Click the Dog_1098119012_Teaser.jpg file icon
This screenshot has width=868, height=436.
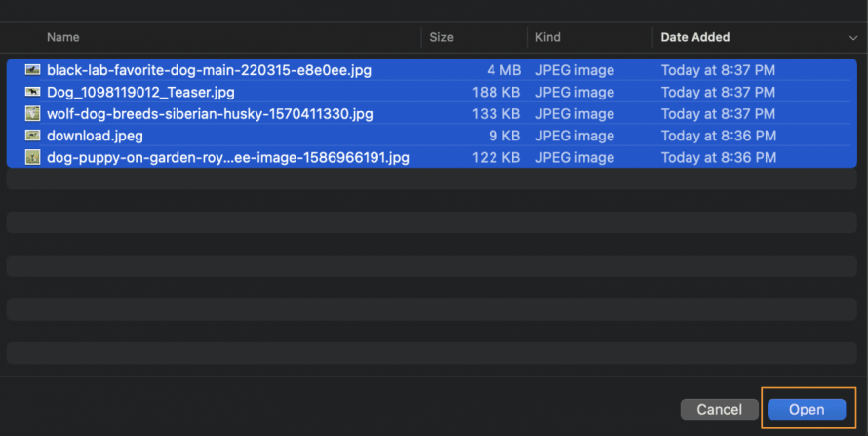pyautogui.click(x=32, y=92)
